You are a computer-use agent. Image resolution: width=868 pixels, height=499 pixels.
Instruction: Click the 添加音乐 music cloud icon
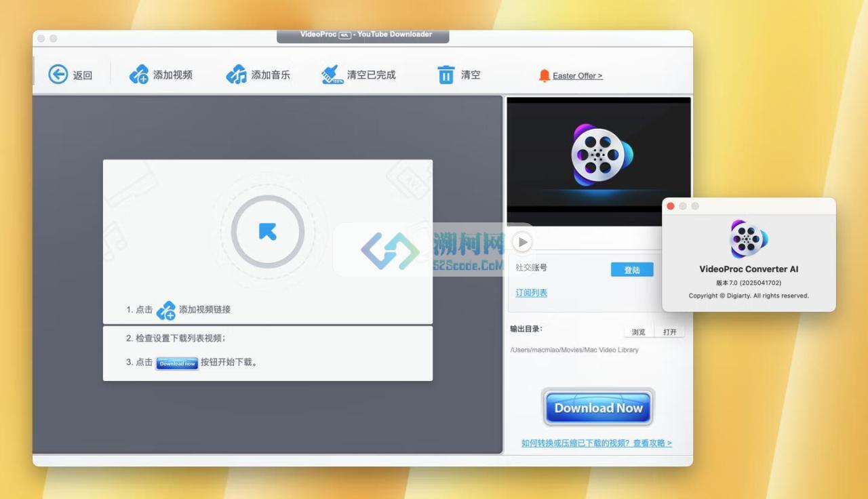coord(237,75)
